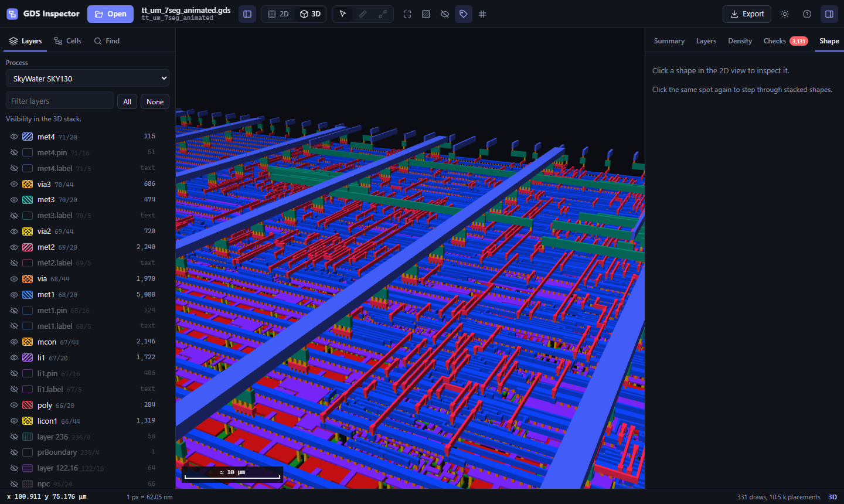The width and height of the screenshot is (844, 504).
Task: Select the pointer selection tool
Action: (343, 14)
